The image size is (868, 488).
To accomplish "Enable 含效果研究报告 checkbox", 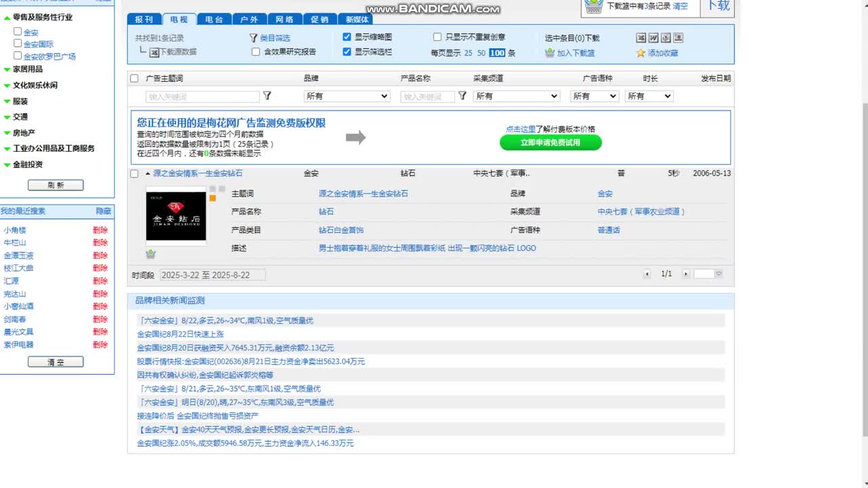I will point(256,52).
